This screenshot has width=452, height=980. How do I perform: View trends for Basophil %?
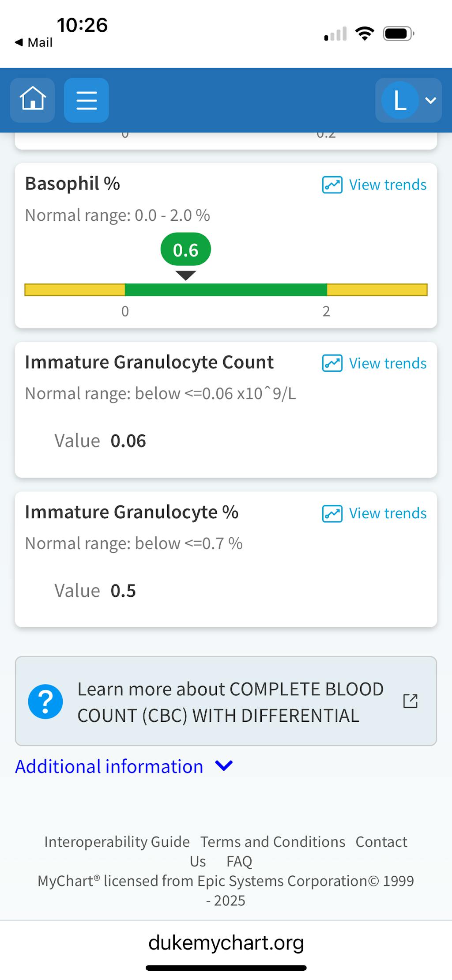coord(388,185)
